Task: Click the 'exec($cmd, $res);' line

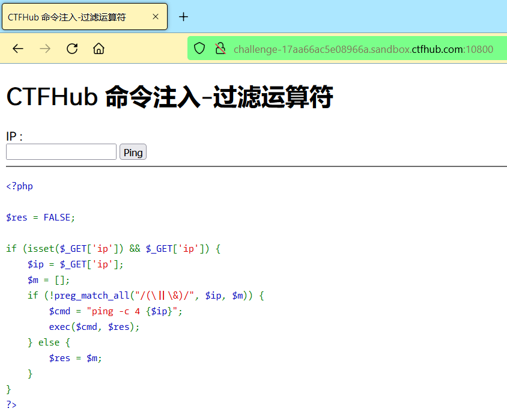Action: 94,327
